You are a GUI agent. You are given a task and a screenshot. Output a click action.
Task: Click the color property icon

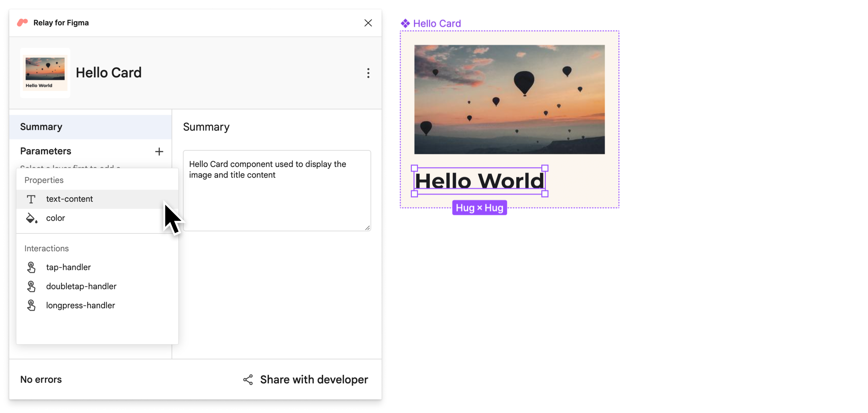(x=32, y=218)
